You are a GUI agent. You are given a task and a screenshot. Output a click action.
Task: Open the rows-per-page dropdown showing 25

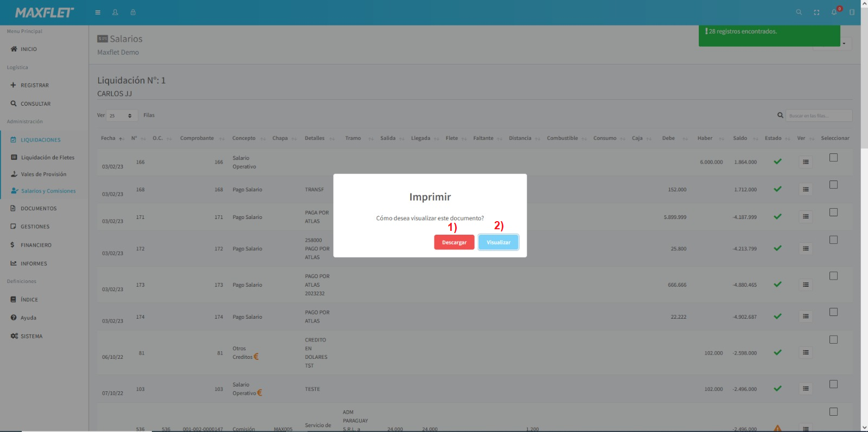tap(122, 115)
